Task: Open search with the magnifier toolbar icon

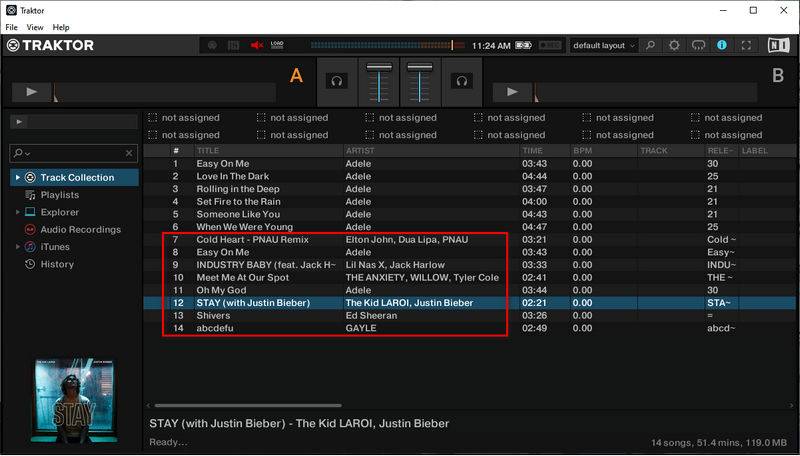Action: coord(650,45)
